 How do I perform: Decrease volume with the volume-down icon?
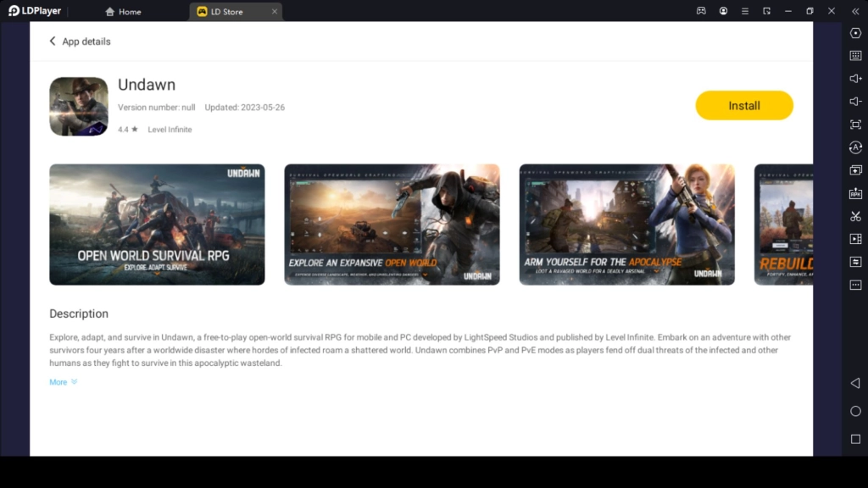[856, 101]
